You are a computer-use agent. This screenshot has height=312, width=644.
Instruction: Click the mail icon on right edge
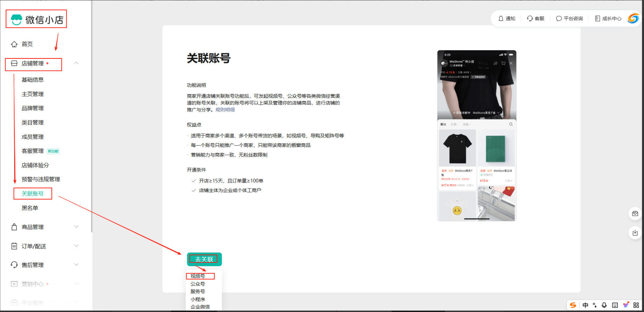[x=635, y=214]
